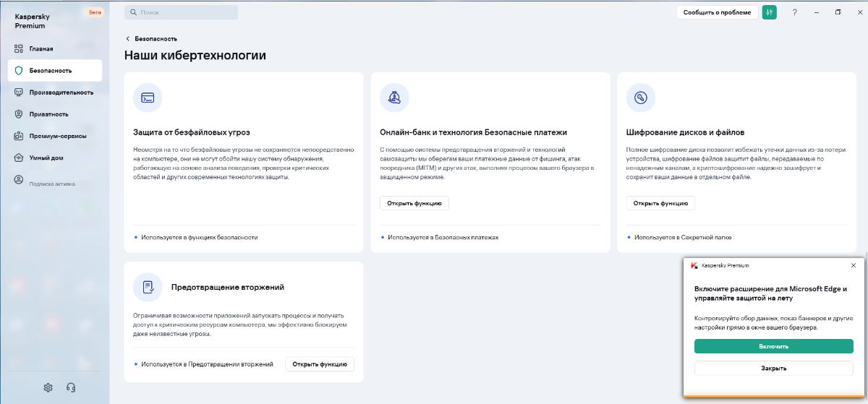Screen dimensions: 868x404
Task: Click the Подписка активна profile icon
Action: coord(20,179)
